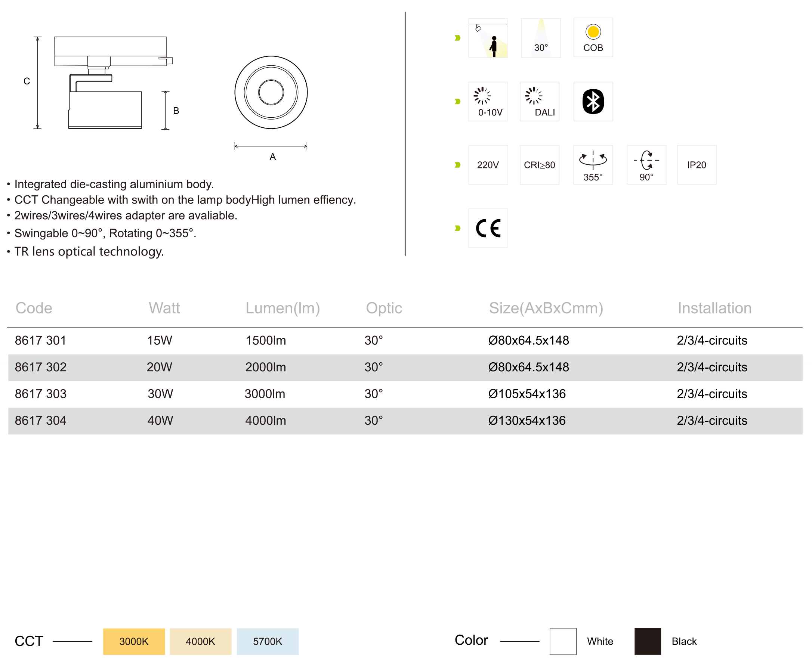The image size is (812, 666).
Task: Click the DALI dimming icon
Action: 539,102
